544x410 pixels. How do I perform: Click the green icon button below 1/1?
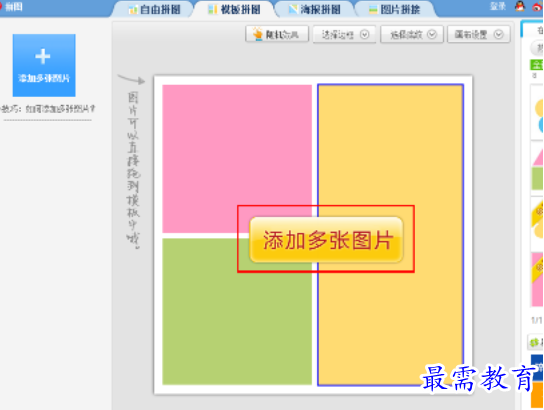pos(536,342)
